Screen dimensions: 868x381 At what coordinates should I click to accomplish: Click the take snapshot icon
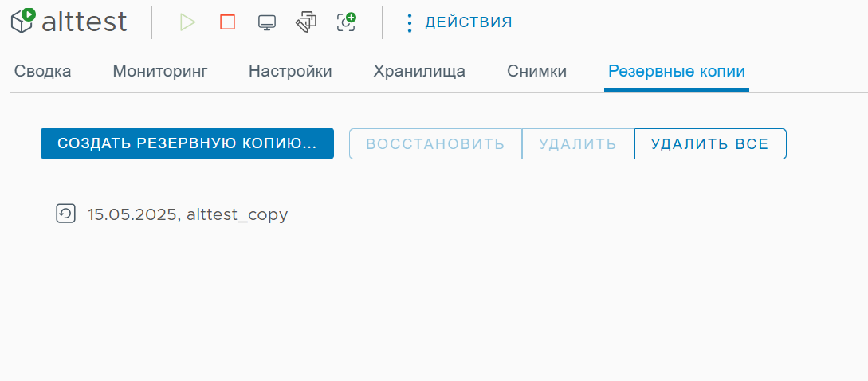(x=346, y=22)
